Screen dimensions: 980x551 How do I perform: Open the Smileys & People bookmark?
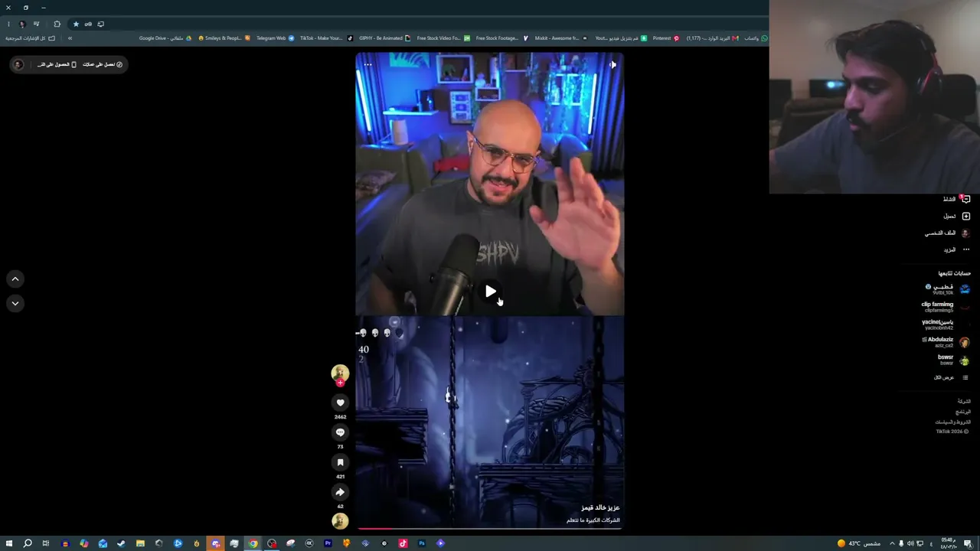click(x=224, y=38)
